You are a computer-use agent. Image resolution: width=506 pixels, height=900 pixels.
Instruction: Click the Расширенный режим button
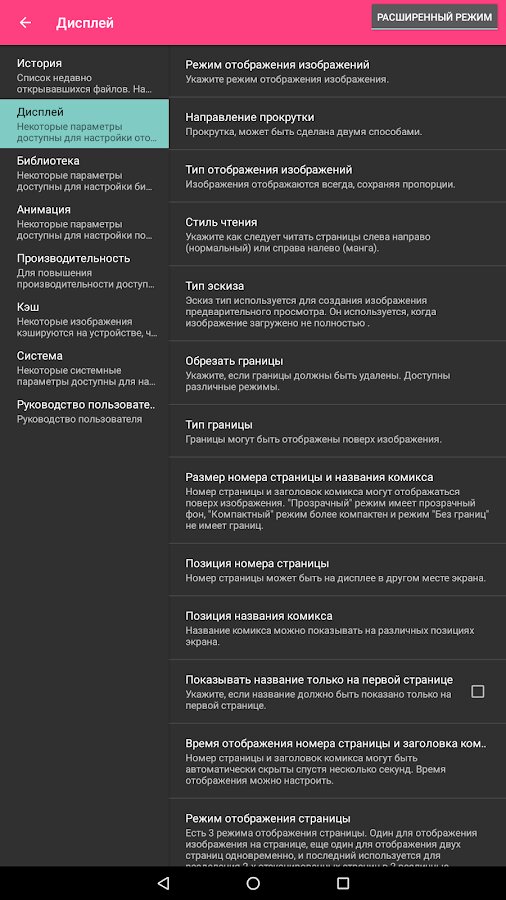434,17
